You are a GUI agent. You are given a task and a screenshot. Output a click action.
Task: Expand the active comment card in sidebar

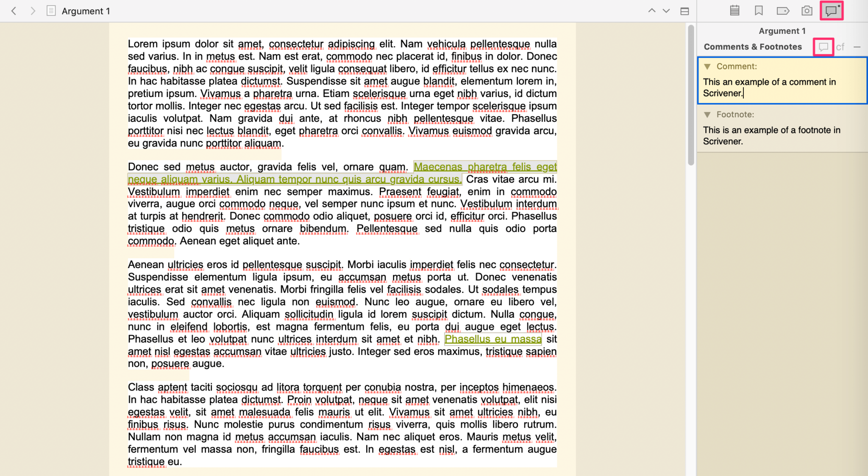click(782, 80)
